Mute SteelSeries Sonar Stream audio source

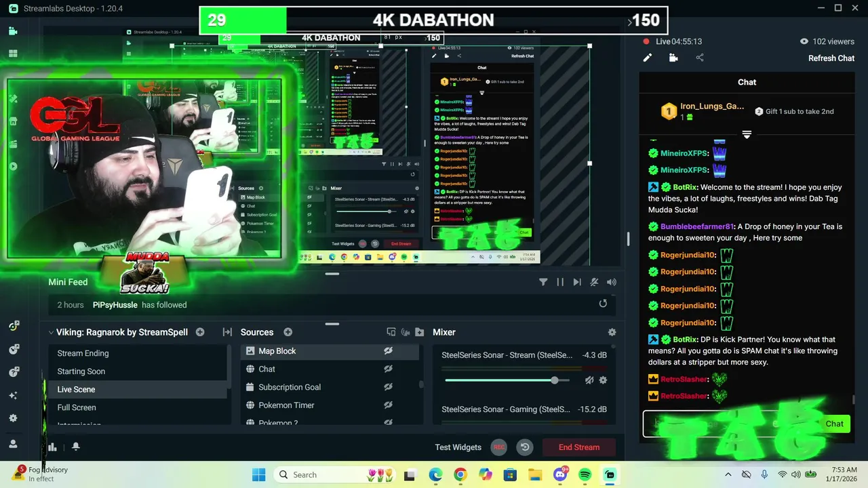(589, 380)
